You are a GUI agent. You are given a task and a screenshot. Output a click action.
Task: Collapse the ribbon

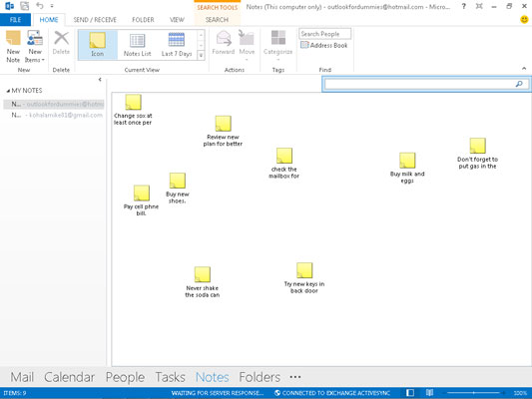point(524,68)
